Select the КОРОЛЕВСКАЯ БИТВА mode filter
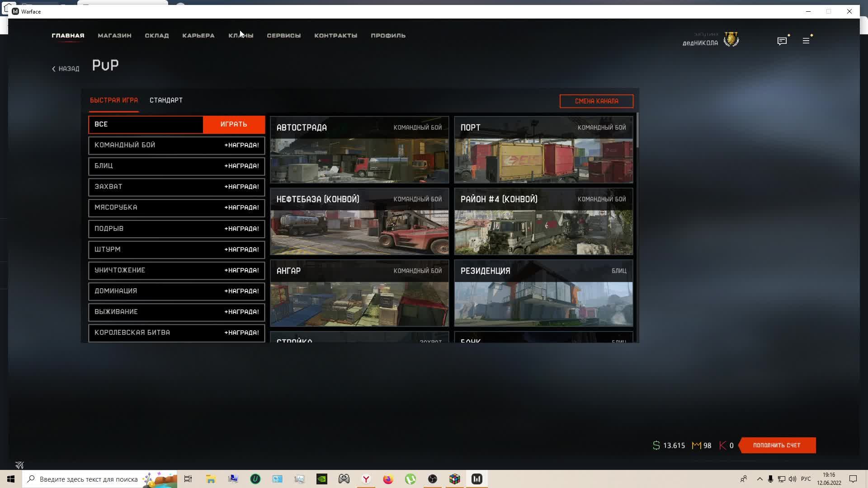The height and width of the screenshot is (488, 868). pos(176,333)
